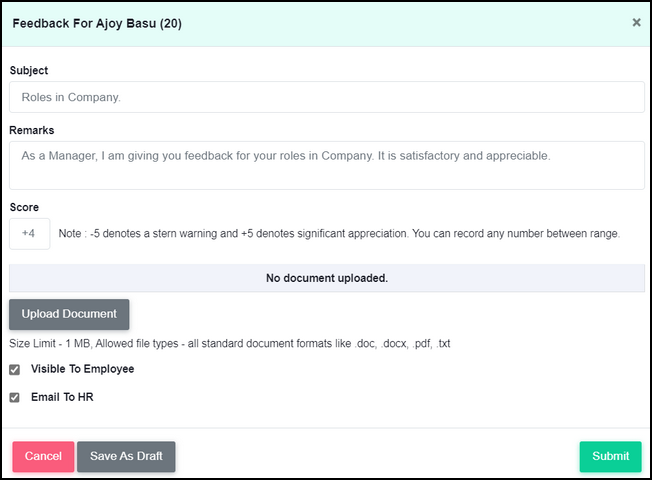The width and height of the screenshot is (652, 480).
Task: Click the No document uploaded banner
Action: 327,278
